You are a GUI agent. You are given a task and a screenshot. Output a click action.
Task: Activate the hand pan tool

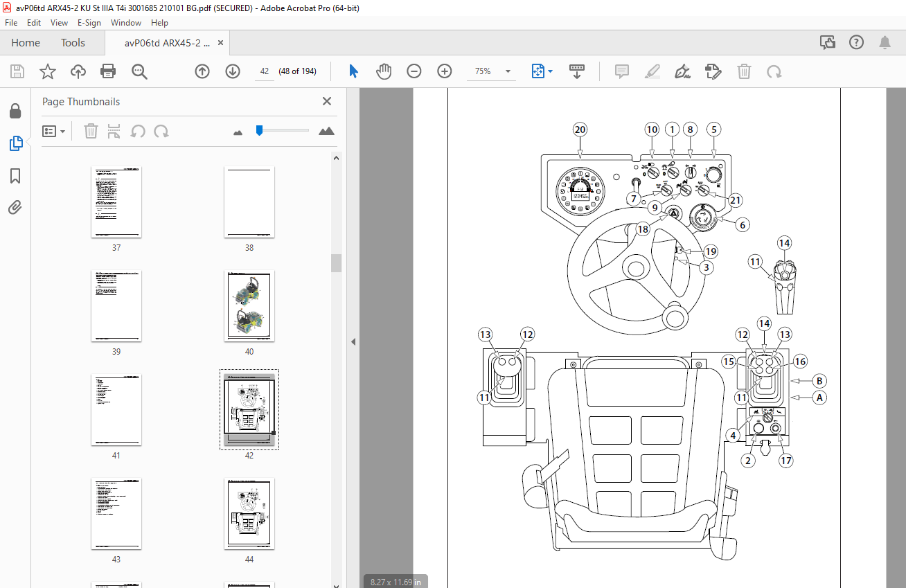(x=384, y=71)
